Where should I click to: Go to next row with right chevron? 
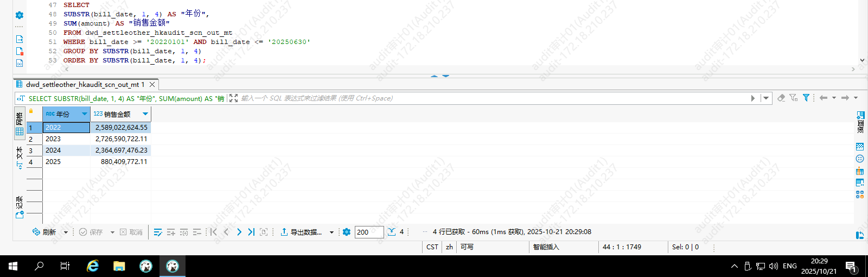[x=239, y=232]
